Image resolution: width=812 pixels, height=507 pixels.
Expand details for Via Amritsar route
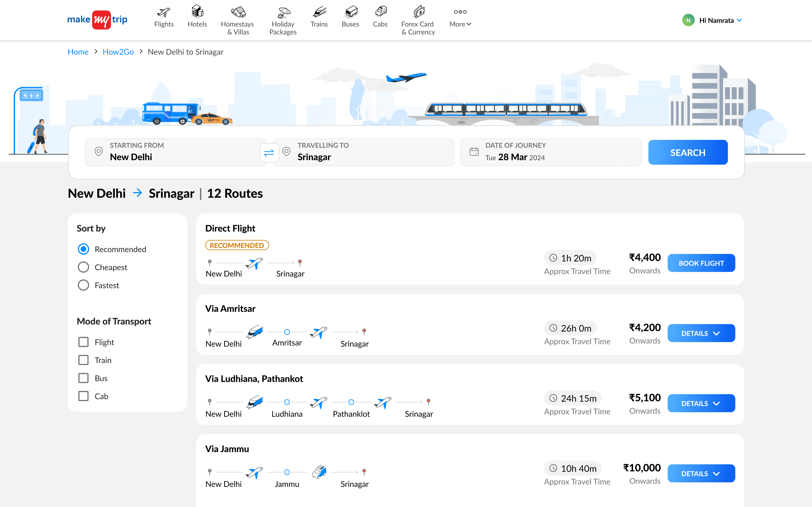pyautogui.click(x=701, y=333)
